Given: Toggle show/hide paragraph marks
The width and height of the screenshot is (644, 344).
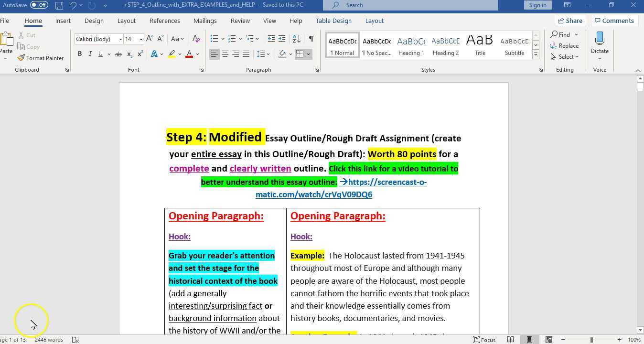Looking at the screenshot, I should pyautogui.click(x=311, y=38).
